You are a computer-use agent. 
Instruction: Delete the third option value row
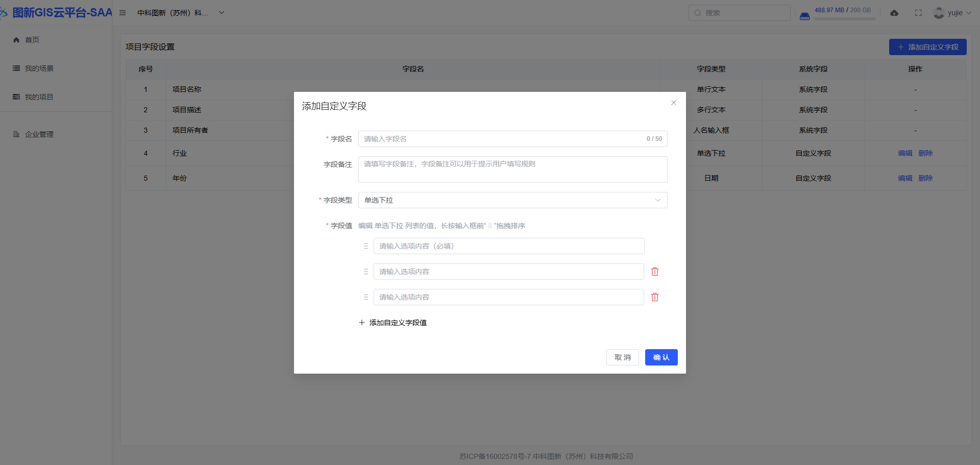(x=655, y=297)
